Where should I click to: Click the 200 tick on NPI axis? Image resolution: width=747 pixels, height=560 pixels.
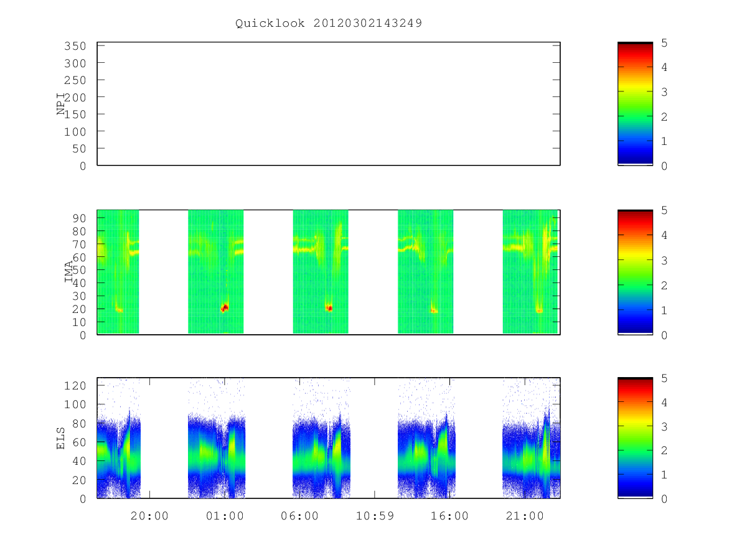point(76,98)
